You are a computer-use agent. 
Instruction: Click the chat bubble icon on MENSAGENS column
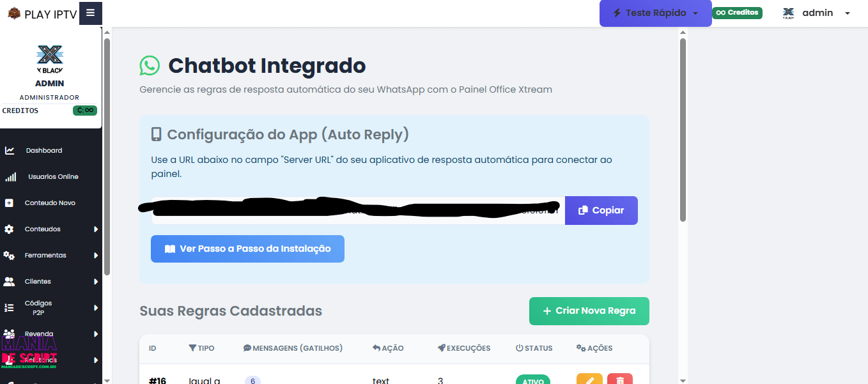[x=247, y=348]
